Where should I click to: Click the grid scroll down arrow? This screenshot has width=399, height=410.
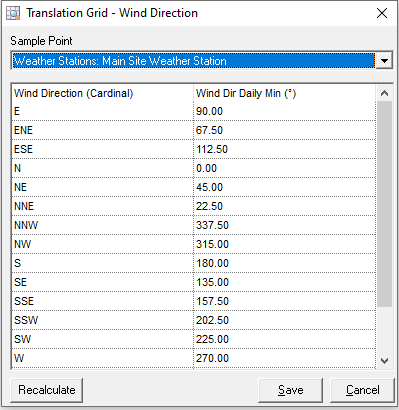point(384,361)
